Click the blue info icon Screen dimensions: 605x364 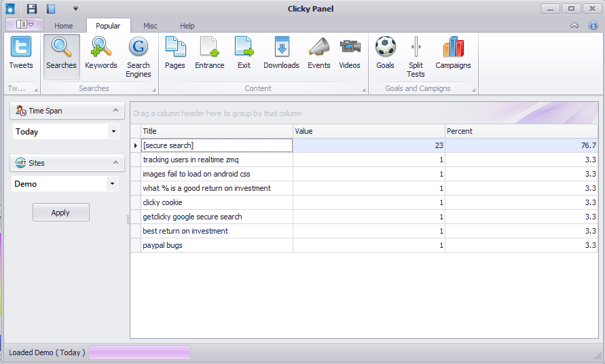tap(593, 26)
